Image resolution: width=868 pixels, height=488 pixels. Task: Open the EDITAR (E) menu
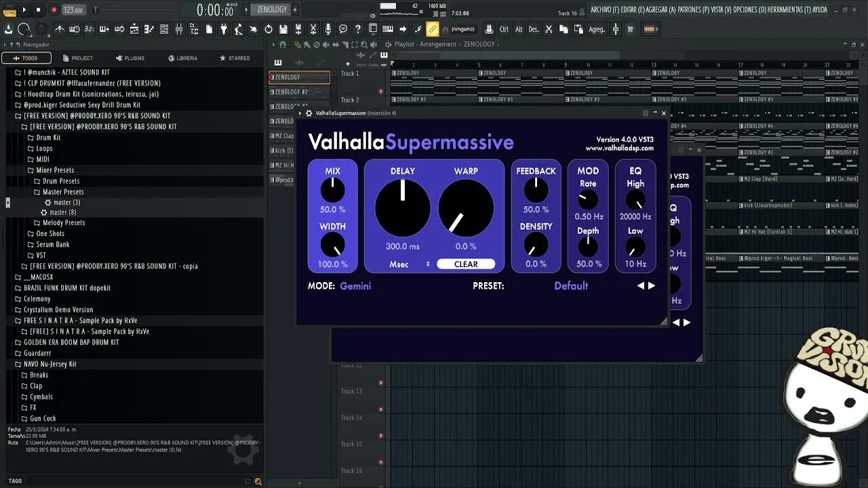pyautogui.click(x=633, y=9)
